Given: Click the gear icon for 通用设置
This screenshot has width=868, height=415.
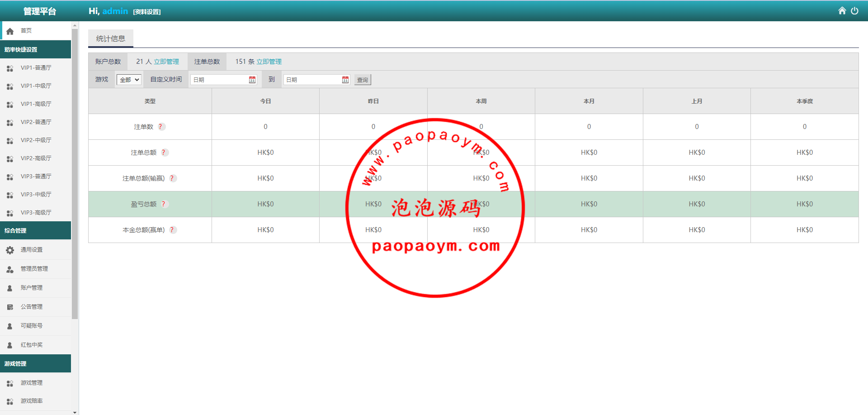Looking at the screenshot, I should 10,250.
